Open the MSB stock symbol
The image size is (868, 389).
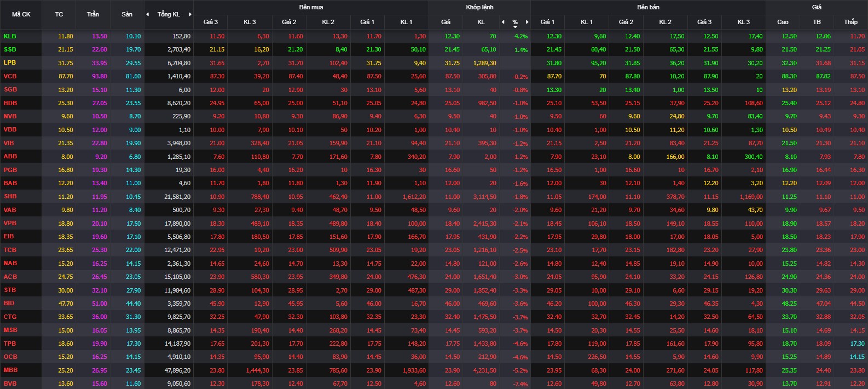10,330
